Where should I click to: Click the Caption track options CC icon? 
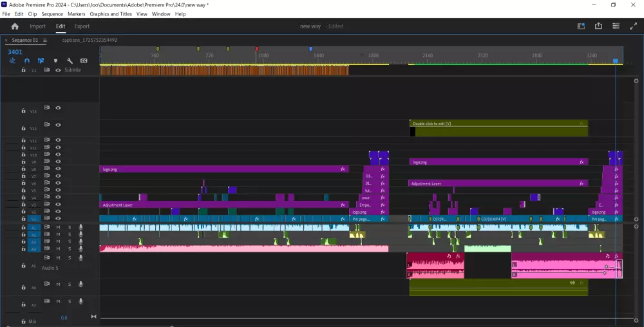(x=84, y=61)
